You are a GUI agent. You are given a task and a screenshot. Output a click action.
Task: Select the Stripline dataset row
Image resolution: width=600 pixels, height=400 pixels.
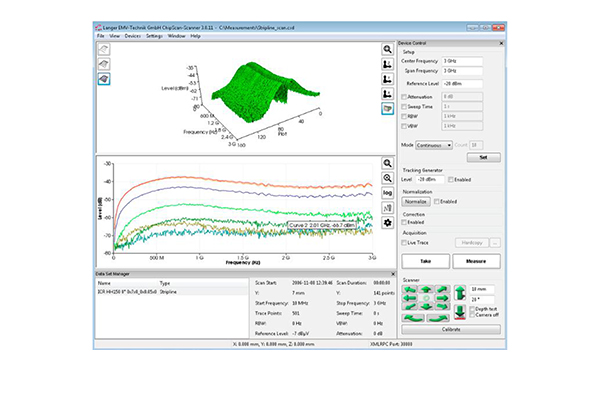coord(171,292)
